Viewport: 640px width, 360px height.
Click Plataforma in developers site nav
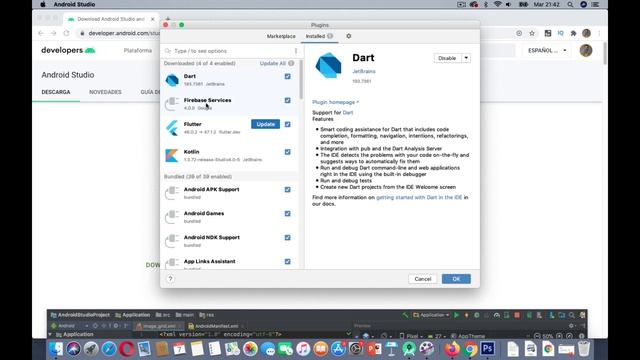click(x=138, y=51)
